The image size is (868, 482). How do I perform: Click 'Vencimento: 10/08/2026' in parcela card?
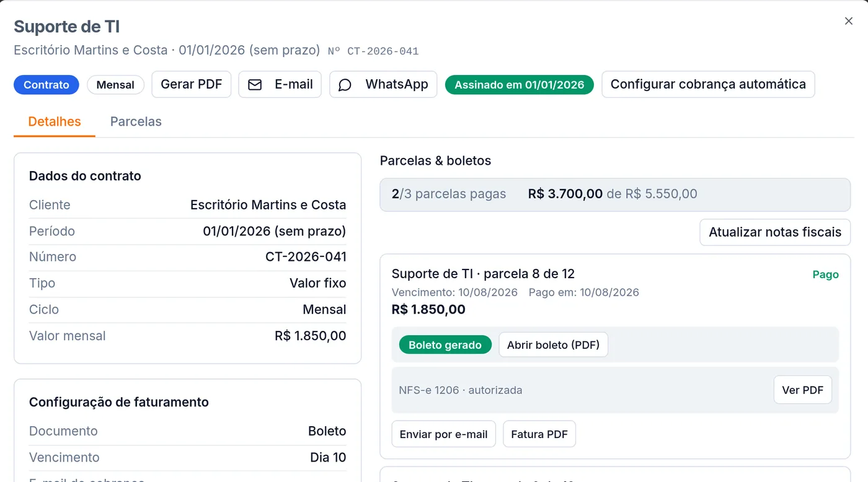click(x=454, y=292)
